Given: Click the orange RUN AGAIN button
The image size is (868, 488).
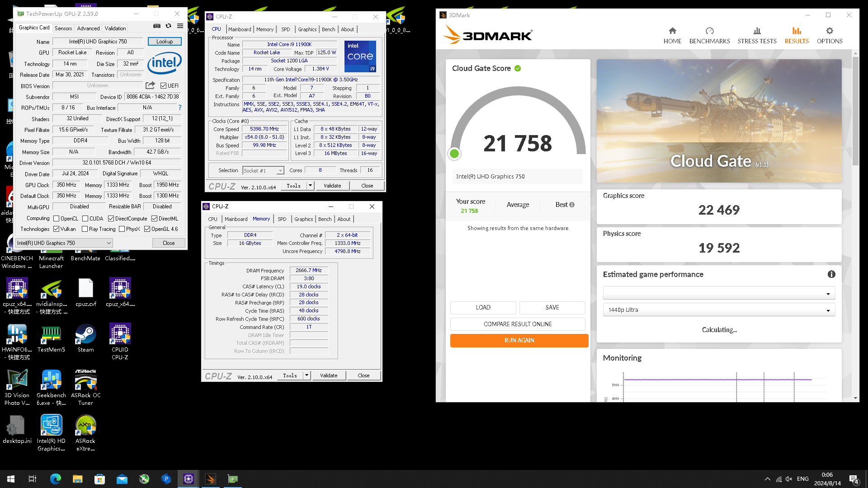Looking at the screenshot, I should pyautogui.click(x=519, y=340).
